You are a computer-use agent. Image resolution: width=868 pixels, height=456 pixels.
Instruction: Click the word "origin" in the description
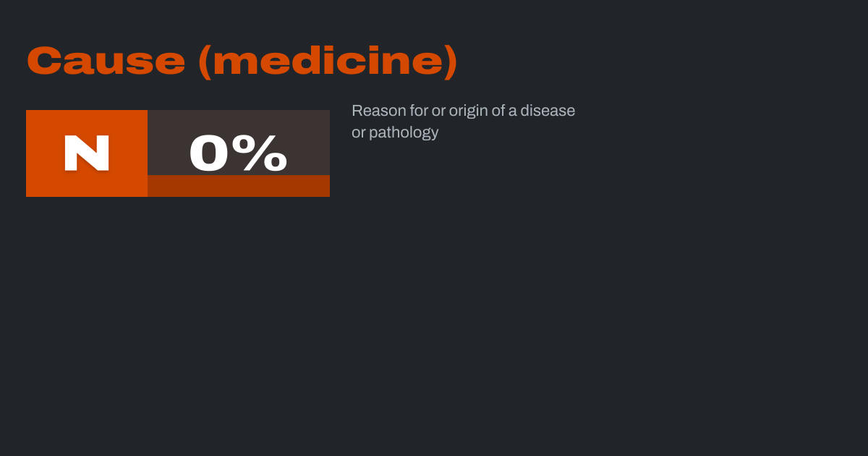pos(468,111)
